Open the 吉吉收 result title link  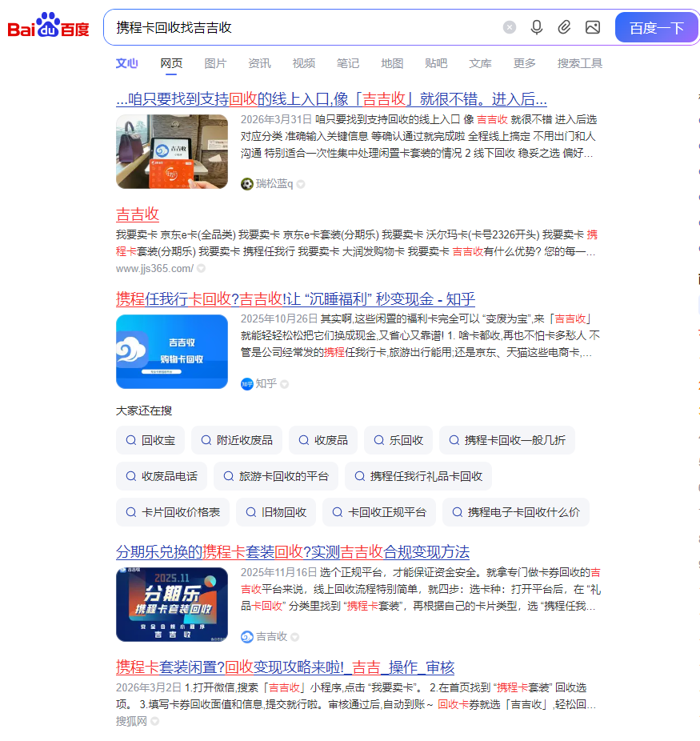136,214
